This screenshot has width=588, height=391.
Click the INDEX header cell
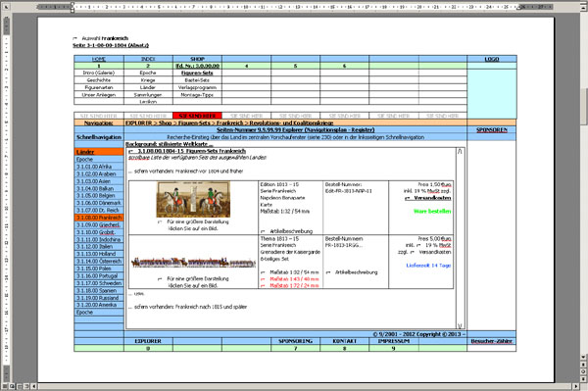(x=148, y=59)
